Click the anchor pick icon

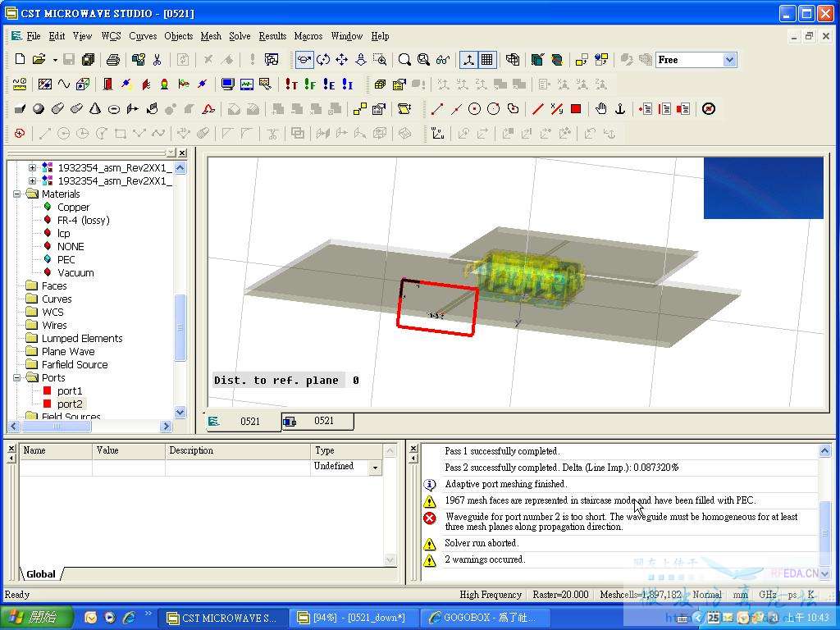(x=620, y=109)
